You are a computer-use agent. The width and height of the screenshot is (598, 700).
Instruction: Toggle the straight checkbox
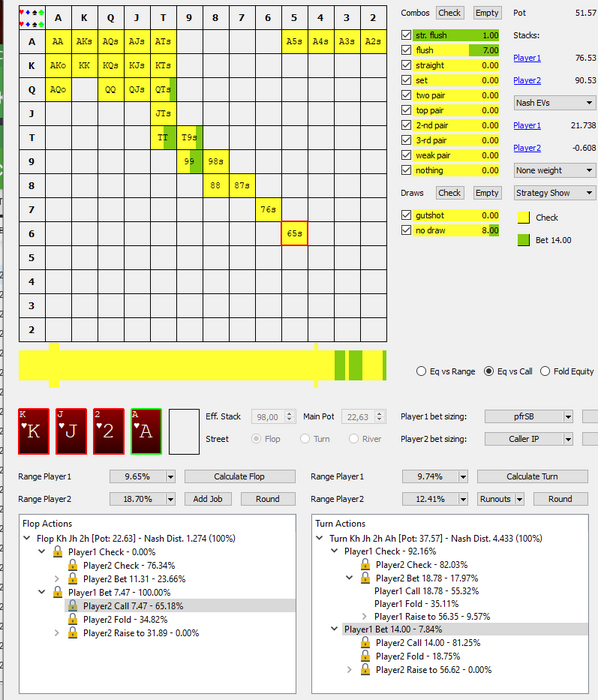tap(406, 65)
